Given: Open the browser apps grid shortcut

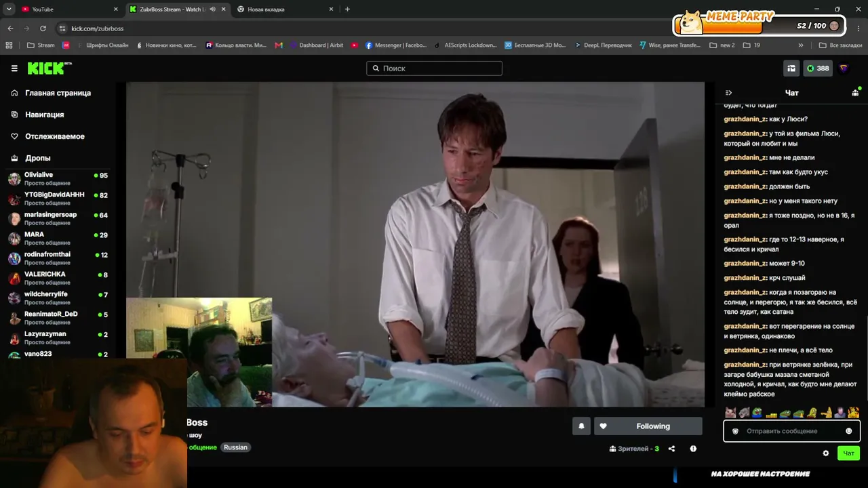Looking at the screenshot, I should click(x=9, y=45).
